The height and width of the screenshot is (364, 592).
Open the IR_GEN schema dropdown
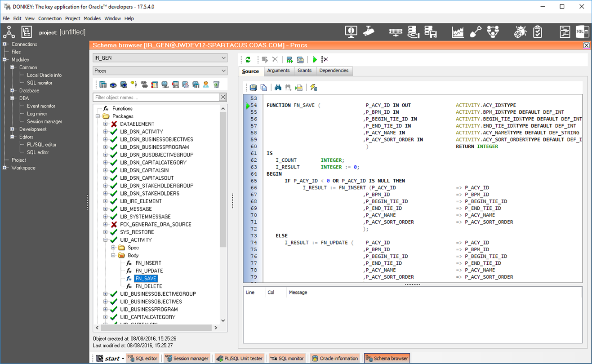[160, 58]
